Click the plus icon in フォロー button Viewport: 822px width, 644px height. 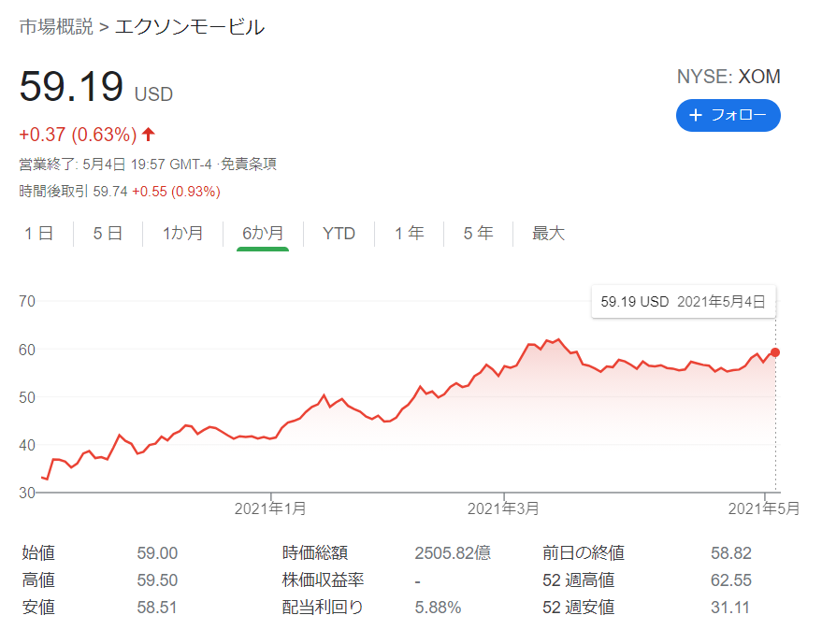695,115
